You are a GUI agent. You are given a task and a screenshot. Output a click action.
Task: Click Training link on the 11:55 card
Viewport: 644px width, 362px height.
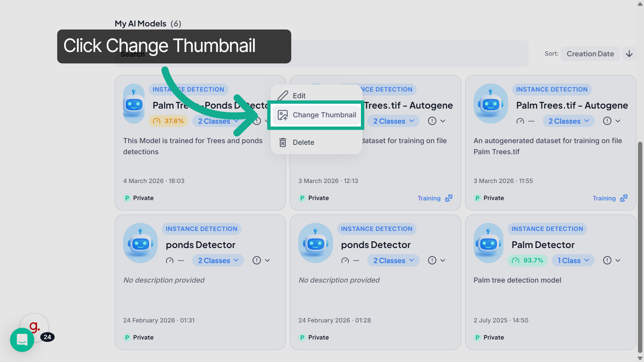pos(604,198)
